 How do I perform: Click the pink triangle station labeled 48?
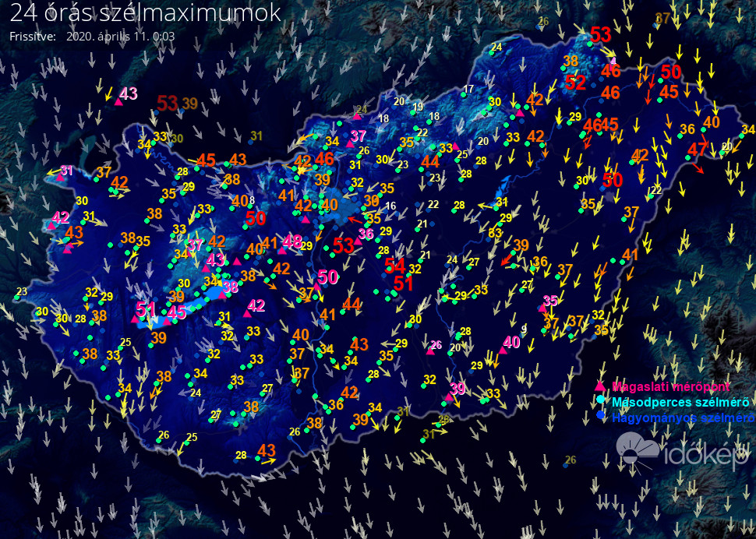click(x=283, y=250)
